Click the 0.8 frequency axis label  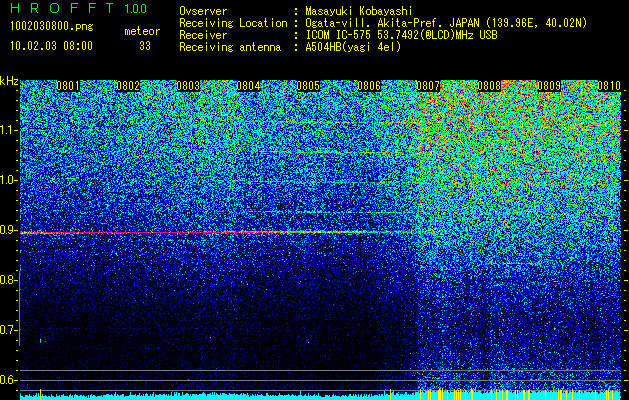tap(9, 280)
